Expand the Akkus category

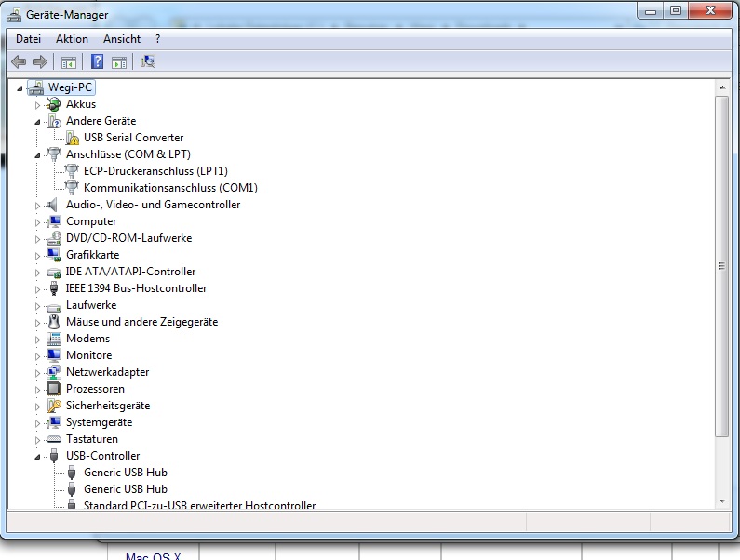coord(38,105)
